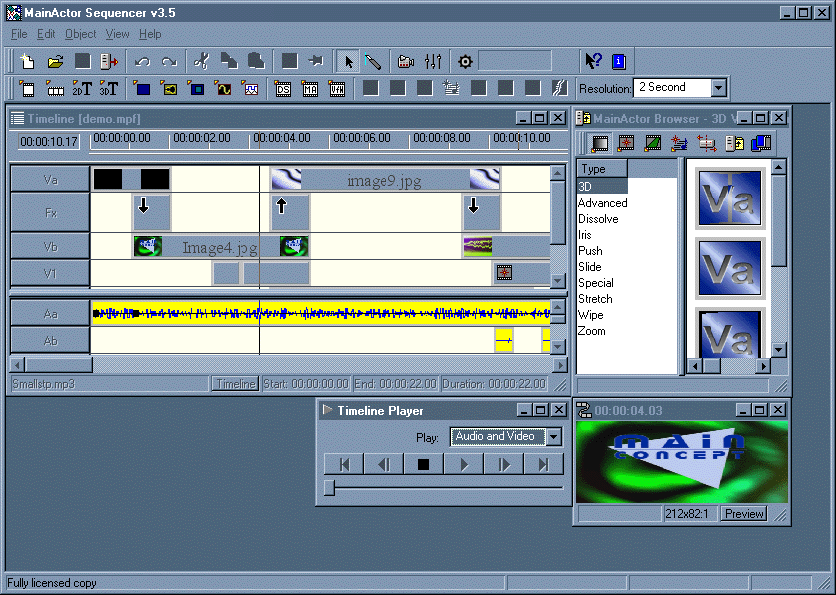Screen dimensions: 836x595
Task: Click the export project icon with red arrow
Action: click(109, 61)
